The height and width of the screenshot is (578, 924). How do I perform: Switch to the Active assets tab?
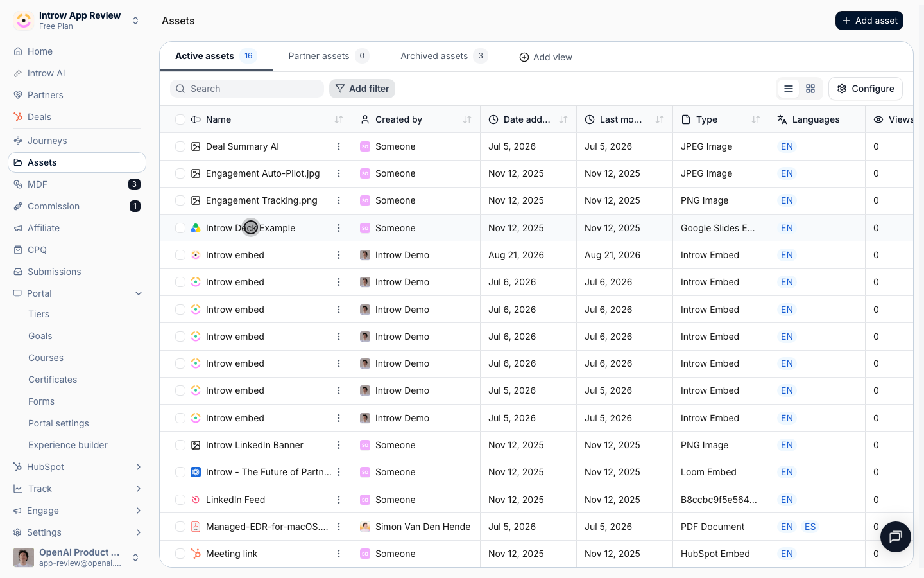(216, 56)
